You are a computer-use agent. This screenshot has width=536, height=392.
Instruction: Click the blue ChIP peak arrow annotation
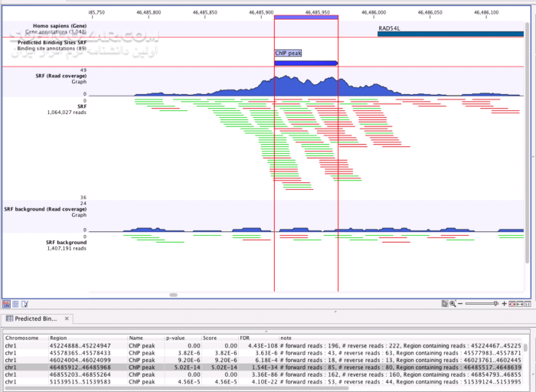[x=306, y=63]
